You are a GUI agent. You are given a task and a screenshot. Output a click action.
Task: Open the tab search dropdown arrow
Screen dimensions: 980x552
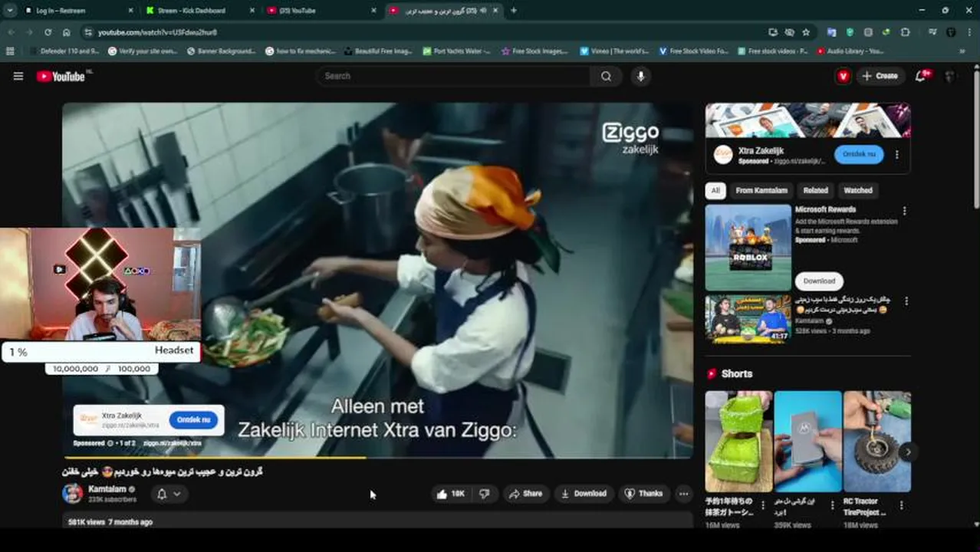(10, 11)
